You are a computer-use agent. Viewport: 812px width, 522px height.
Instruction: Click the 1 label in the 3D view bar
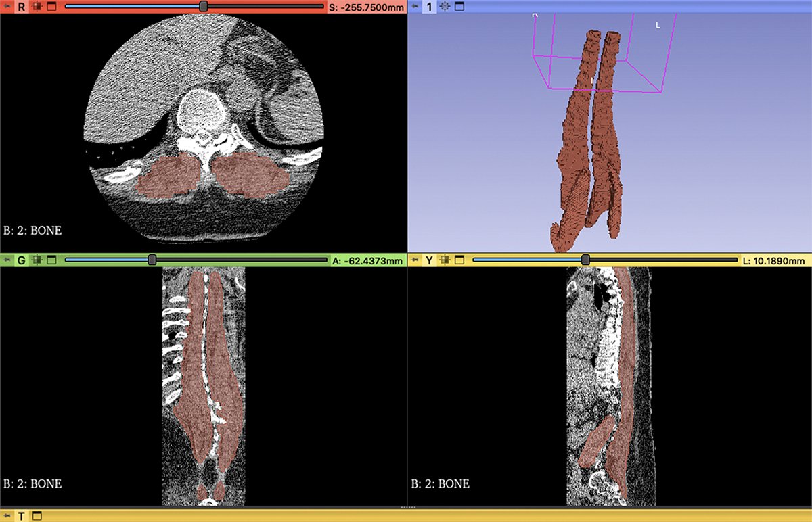[428, 7]
